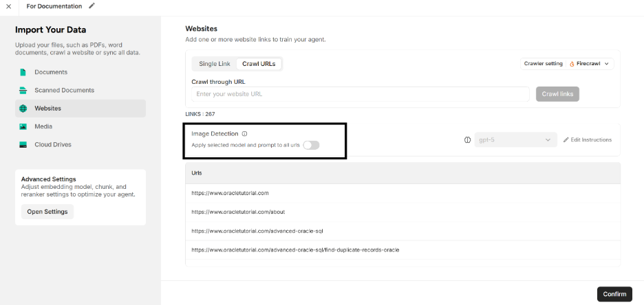644x305 pixels.
Task: Click the "For Documentation" title text
Action: 54,6
